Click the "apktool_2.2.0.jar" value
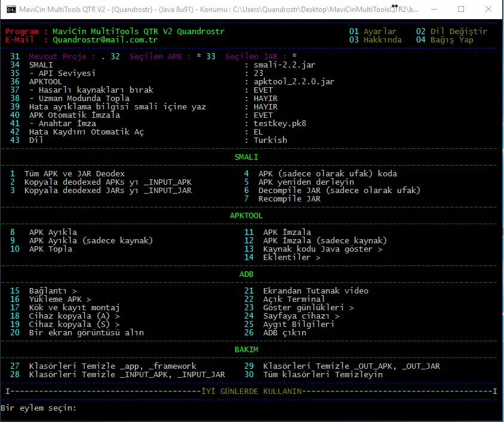 [294, 82]
